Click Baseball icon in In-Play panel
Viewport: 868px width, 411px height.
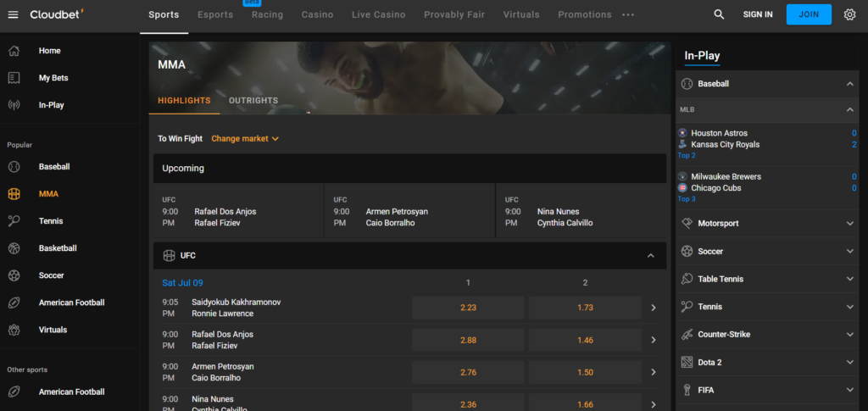pos(687,84)
